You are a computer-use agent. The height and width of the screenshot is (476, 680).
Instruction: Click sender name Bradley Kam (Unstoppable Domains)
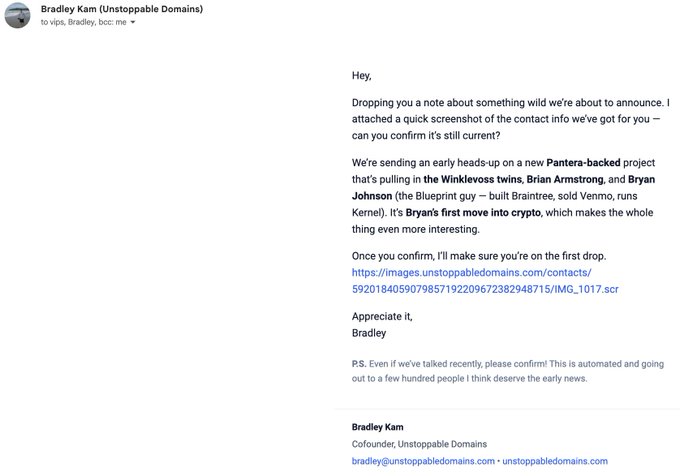click(122, 9)
